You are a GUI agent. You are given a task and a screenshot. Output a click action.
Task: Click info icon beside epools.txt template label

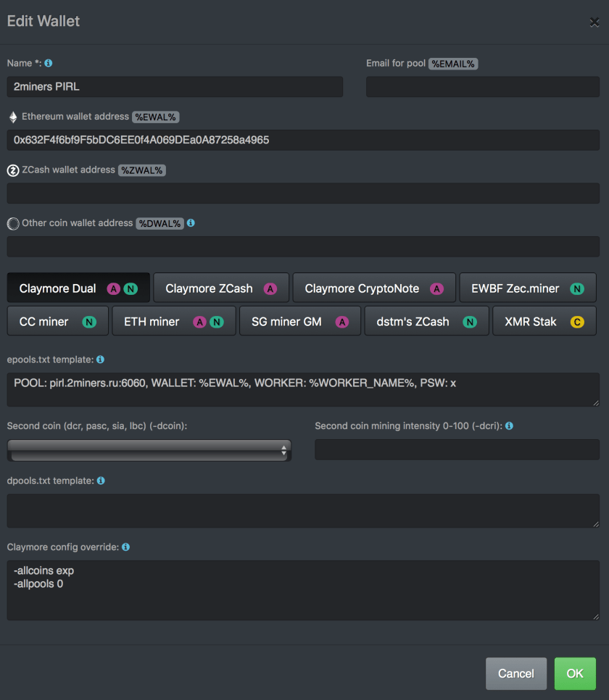tap(101, 359)
